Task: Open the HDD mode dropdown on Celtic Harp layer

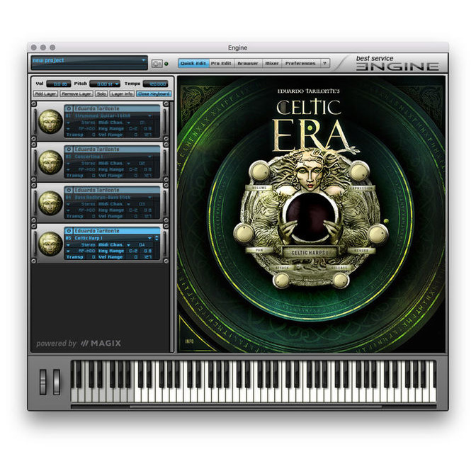Action: [x=68, y=251]
